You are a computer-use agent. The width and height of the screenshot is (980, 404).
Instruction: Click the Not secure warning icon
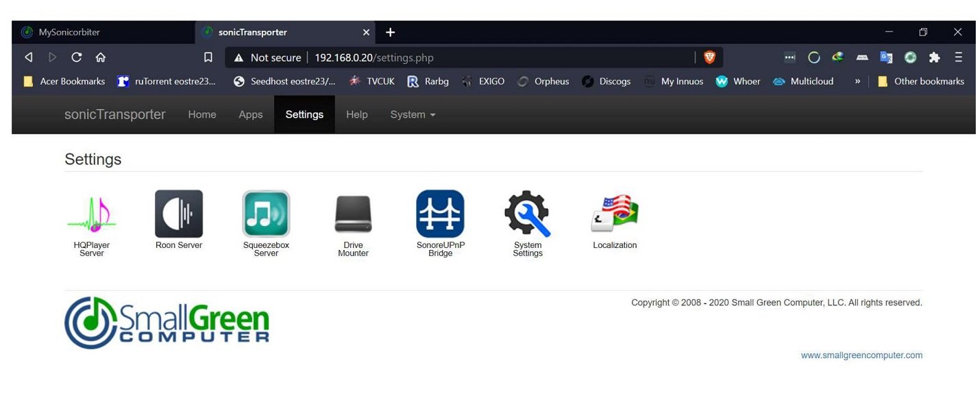pos(239,58)
